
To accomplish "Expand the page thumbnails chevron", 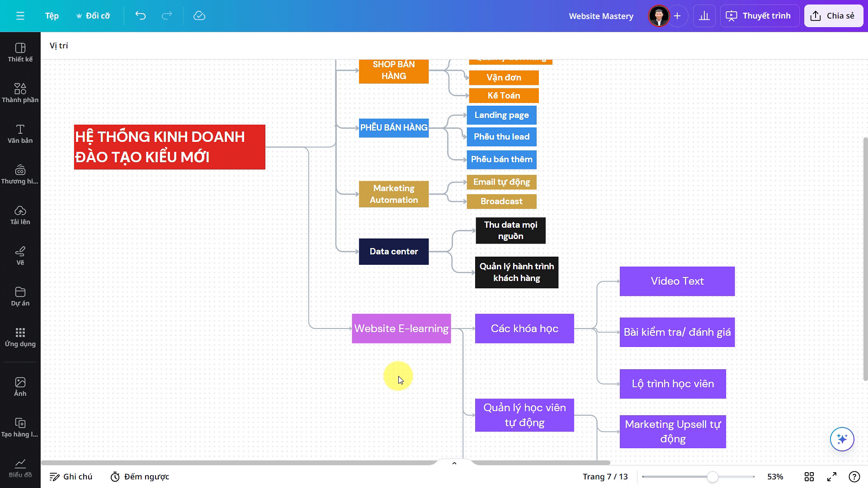I will 454,463.
